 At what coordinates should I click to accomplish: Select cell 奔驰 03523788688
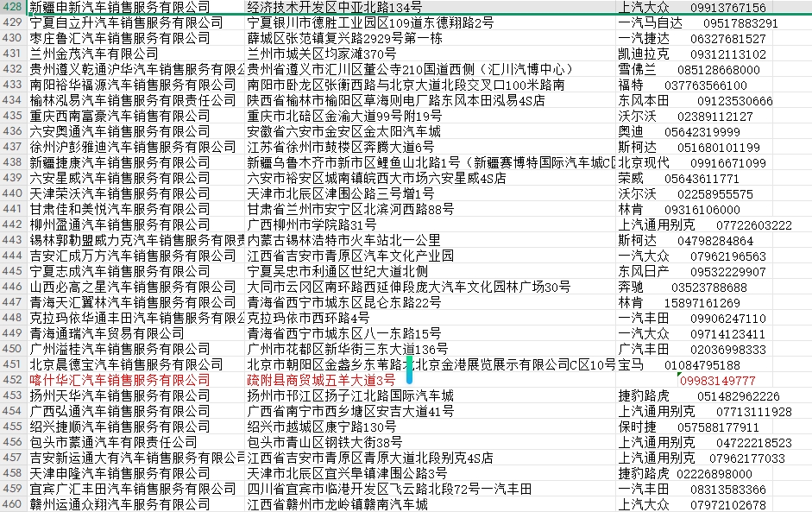coord(683,288)
